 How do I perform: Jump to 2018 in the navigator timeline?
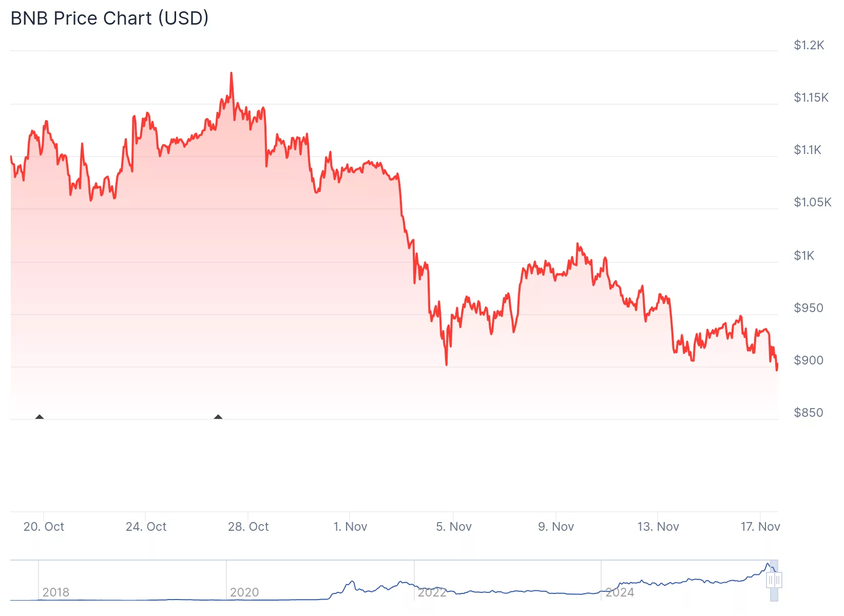pyautogui.click(x=55, y=592)
